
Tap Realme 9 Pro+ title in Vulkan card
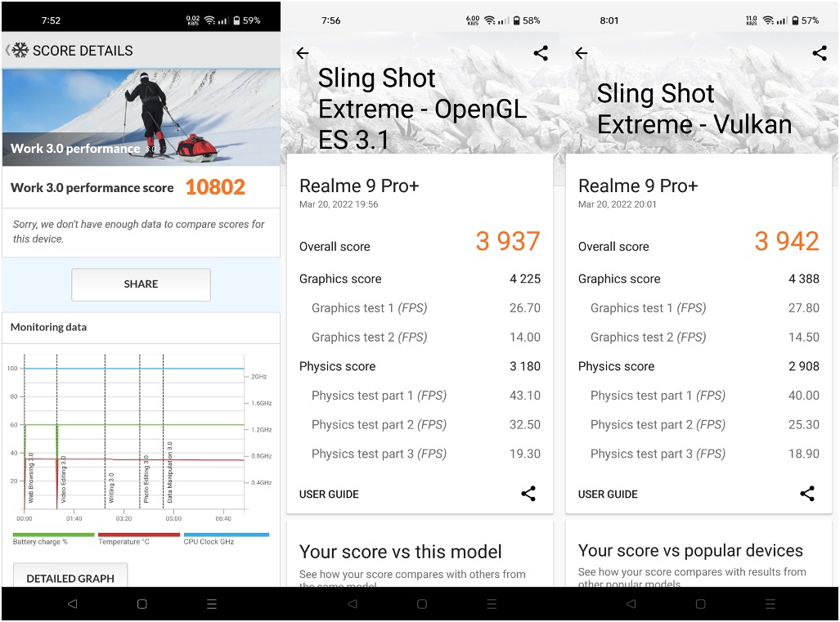click(638, 186)
